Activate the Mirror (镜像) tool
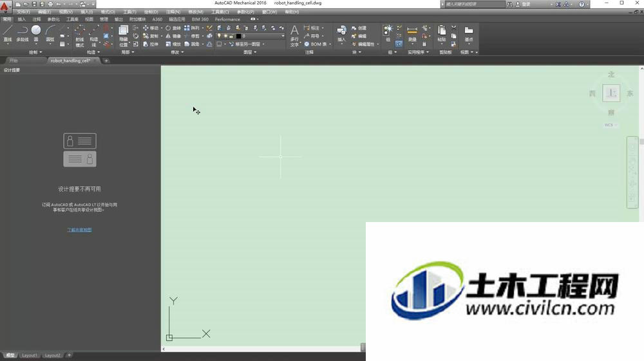Screen dimensions: 644x361 point(173,36)
